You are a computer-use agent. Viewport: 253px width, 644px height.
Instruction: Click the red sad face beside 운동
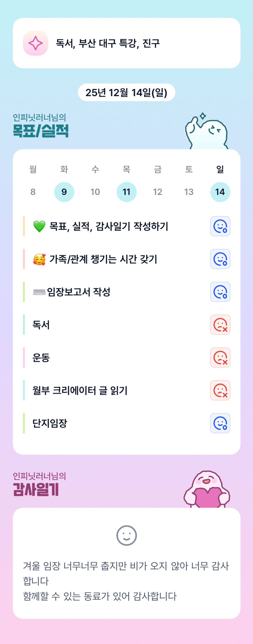220,358
